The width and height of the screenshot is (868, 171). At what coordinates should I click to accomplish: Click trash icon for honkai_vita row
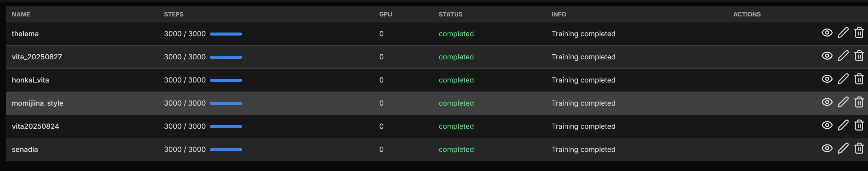[859, 79]
